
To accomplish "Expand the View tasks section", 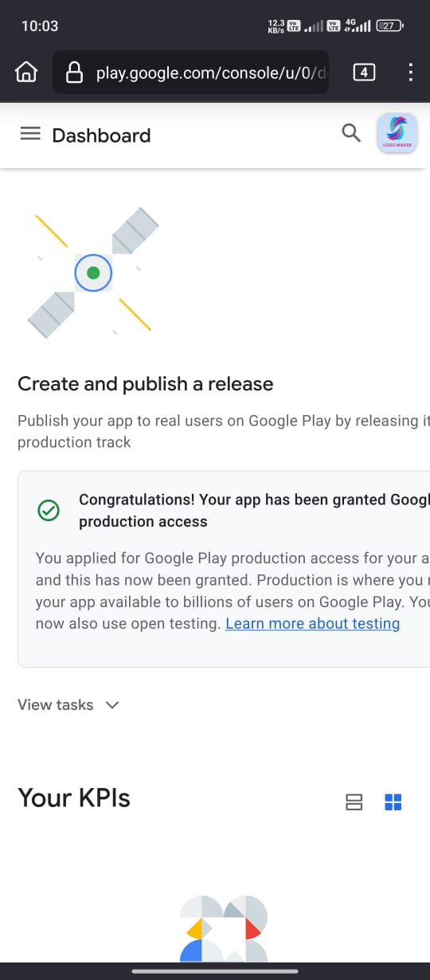I will [68, 704].
